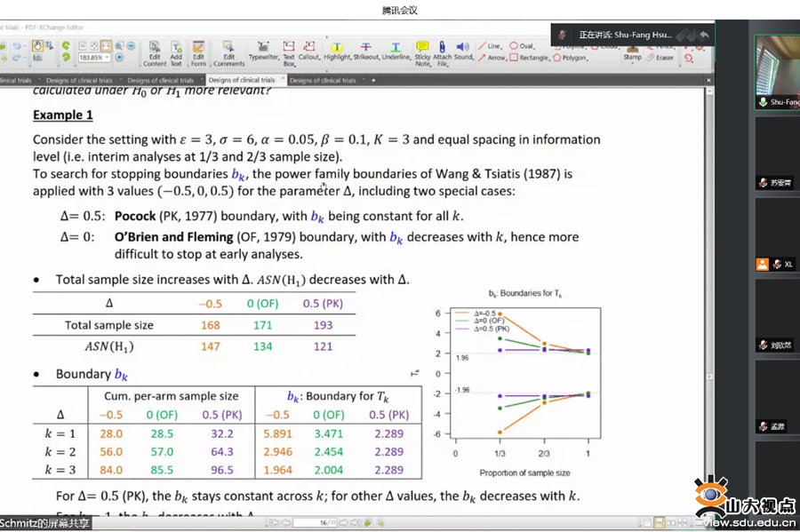800x532 pixels.
Task: Click the Highlight text tool
Action: 337,51
